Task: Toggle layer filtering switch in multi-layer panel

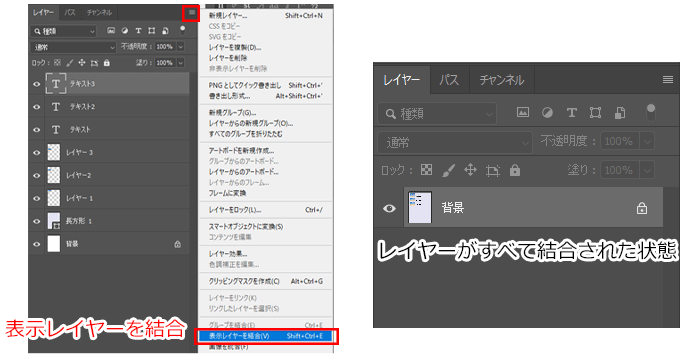Action: 182,30
